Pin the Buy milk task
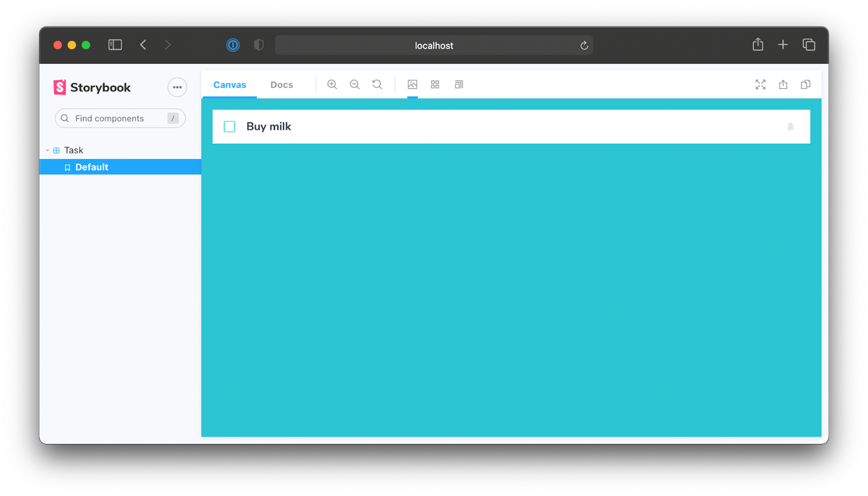The image size is (868, 496). (790, 127)
